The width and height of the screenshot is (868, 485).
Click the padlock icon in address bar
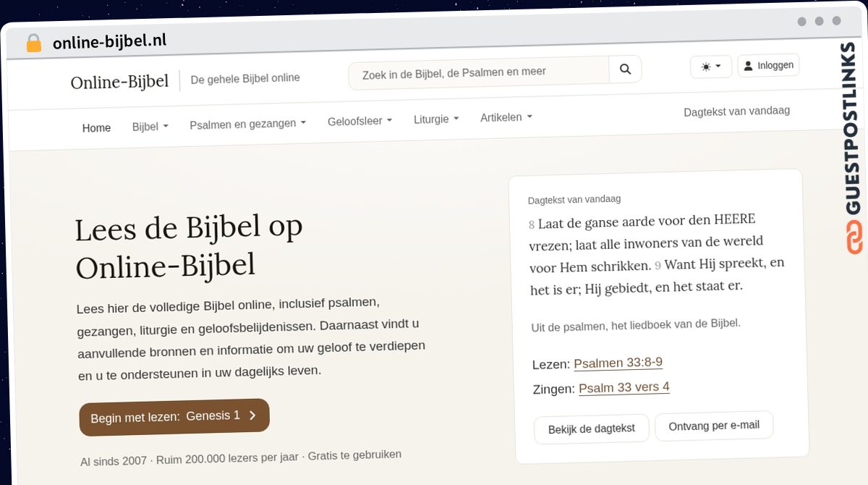click(x=33, y=43)
